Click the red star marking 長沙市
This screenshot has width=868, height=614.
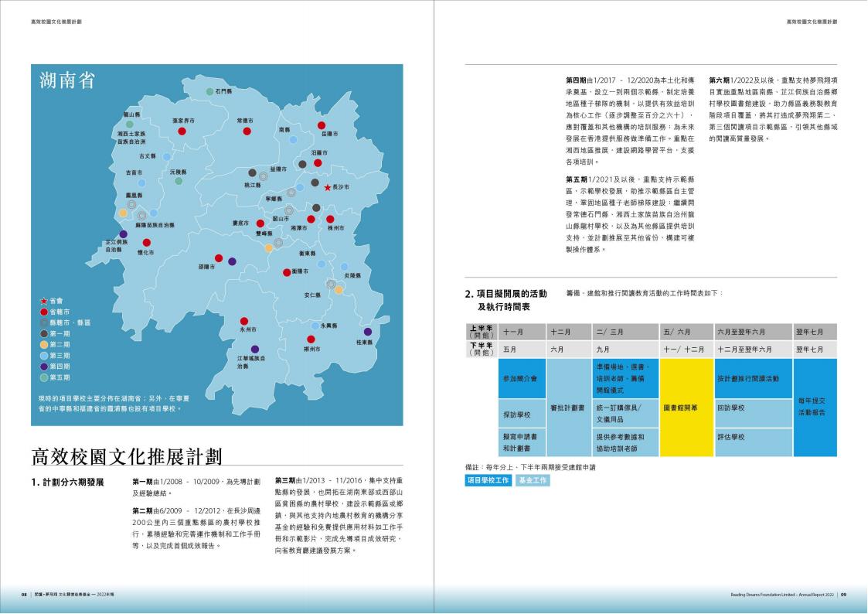(x=327, y=188)
